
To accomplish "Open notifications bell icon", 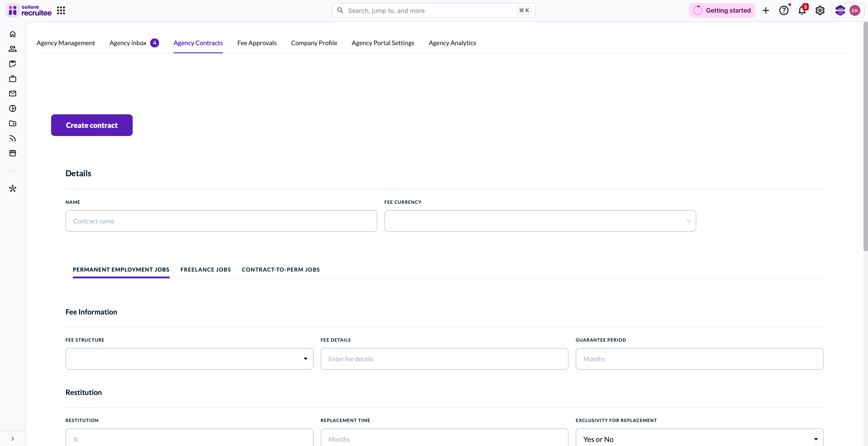I will tap(802, 10).
